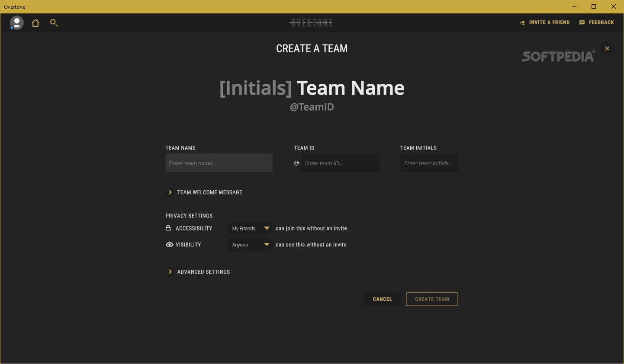The width and height of the screenshot is (624, 364).
Task: Expand Advanced Settings section
Action: click(x=170, y=272)
